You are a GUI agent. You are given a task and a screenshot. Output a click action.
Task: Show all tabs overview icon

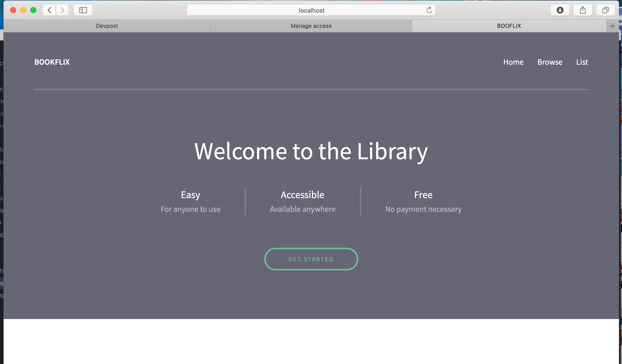click(x=605, y=10)
